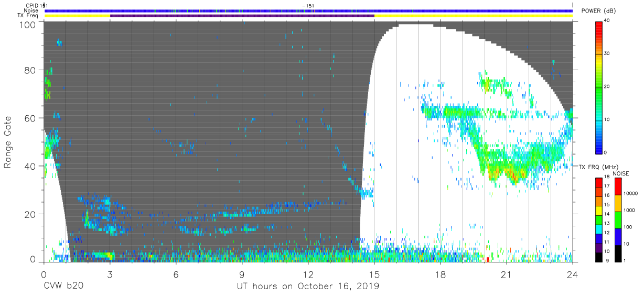This screenshot has height=297, width=644.
Task: Click the blue Noise bar at top
Action: click(x=308, y=10)
